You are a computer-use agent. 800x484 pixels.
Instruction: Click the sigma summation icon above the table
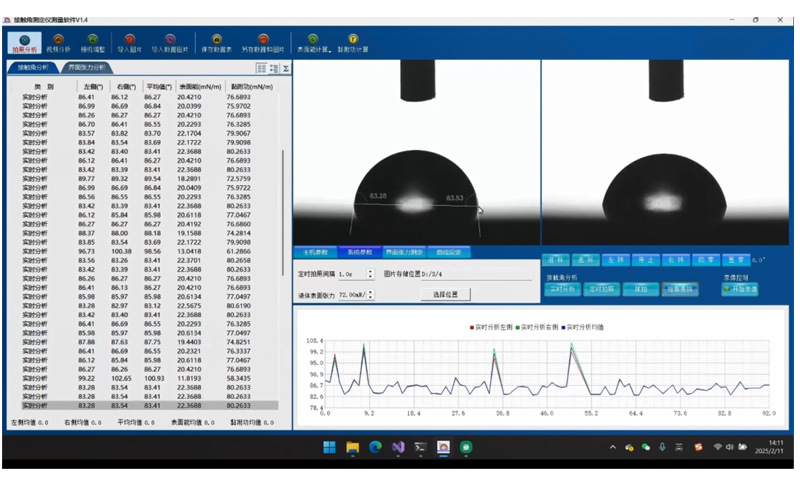[286, 68]
